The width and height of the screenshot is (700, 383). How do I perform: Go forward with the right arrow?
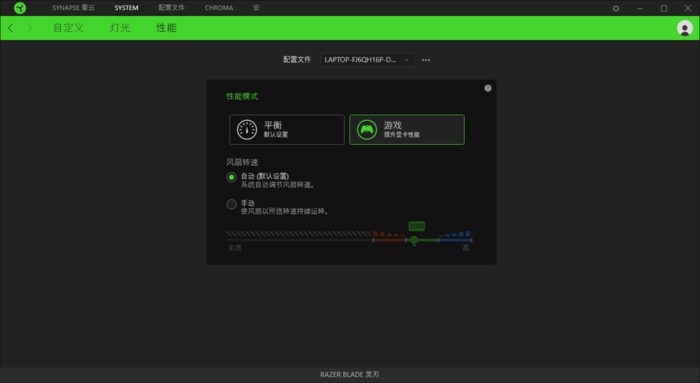tap(29, 28)
